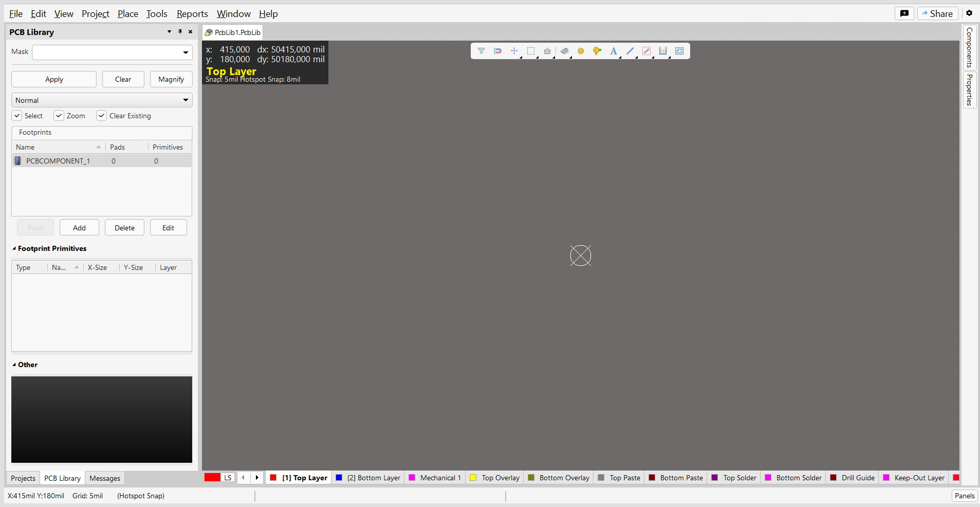Choose the dashed rectangle selection tool
The height and width of the screenshot is (507, 980).
pyautogui.click(x=531, y=51)
